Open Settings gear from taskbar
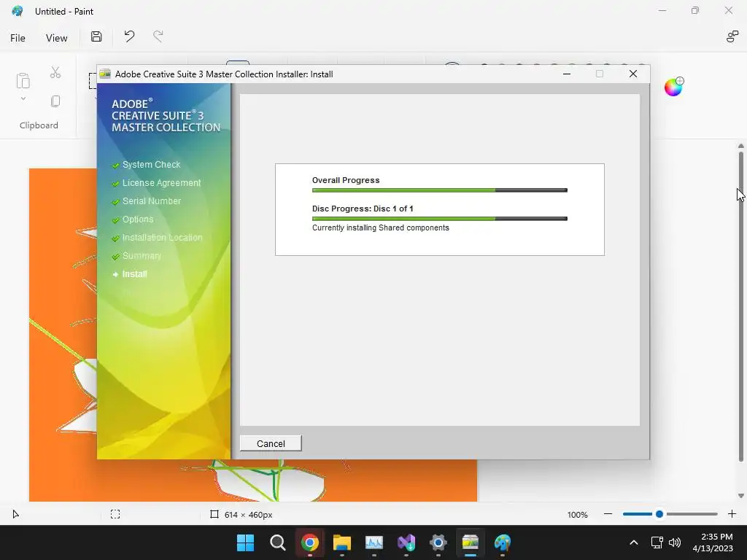Image resolution: width=747 pixels, height=560 pixels. pyautogui.click(x=438, y=542)
